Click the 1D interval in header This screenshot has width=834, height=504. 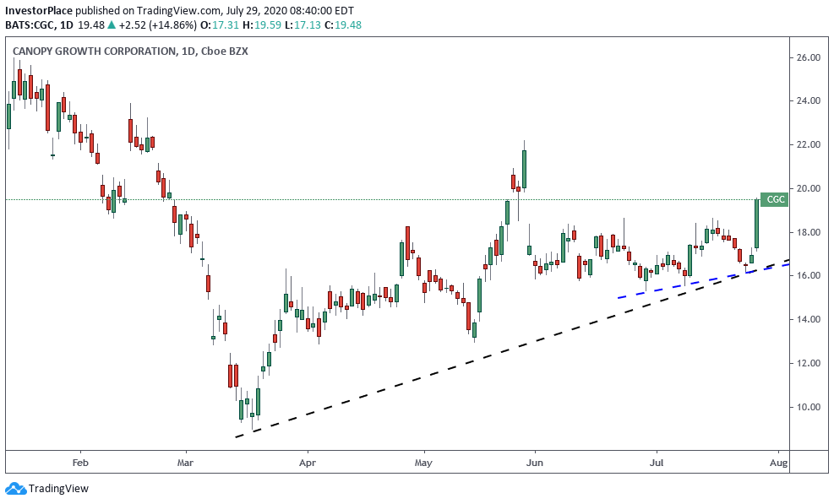pos(66,24)
